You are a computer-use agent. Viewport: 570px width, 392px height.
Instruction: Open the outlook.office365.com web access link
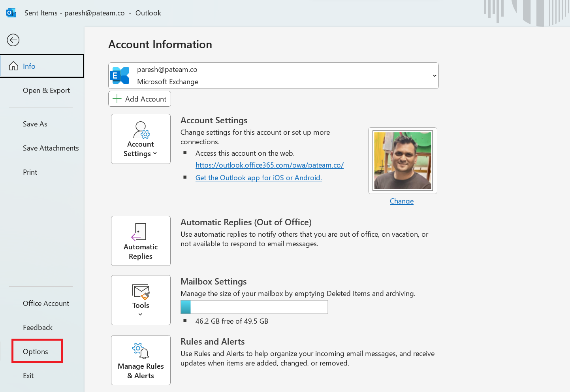coord(269,165)
